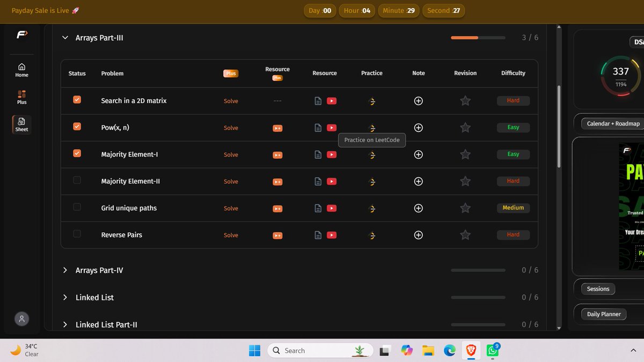Open the Windows Start menu
This screenshot has width=644, height=362.
point(254,351)
